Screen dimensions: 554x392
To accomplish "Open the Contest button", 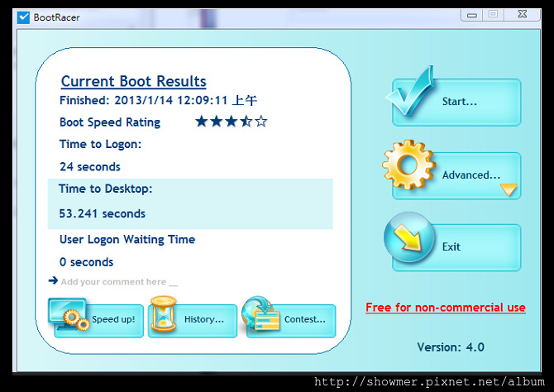I will coord(291,321).
